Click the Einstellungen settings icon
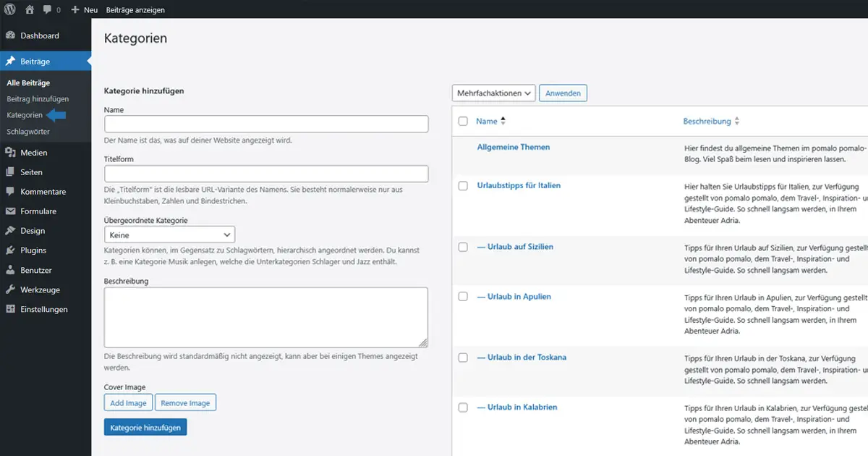This screenshot has width=868, height=456. (10, 309)
